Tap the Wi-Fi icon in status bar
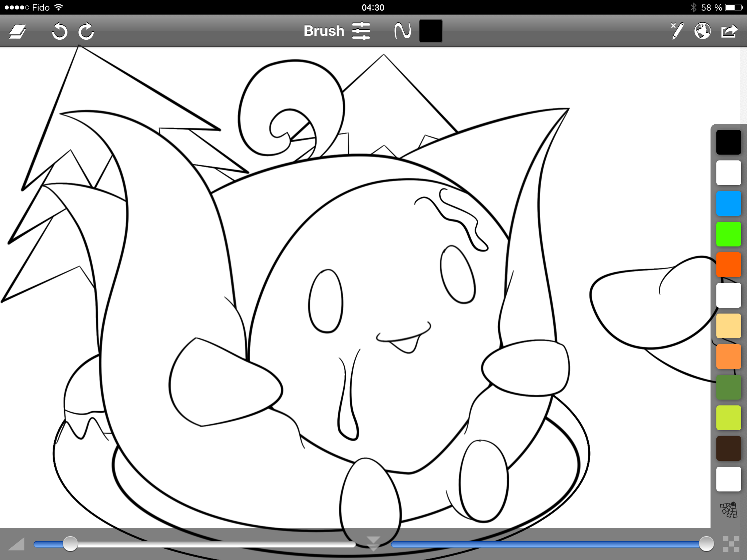Viewport: 747px width, 560px height. click(58, 7)
